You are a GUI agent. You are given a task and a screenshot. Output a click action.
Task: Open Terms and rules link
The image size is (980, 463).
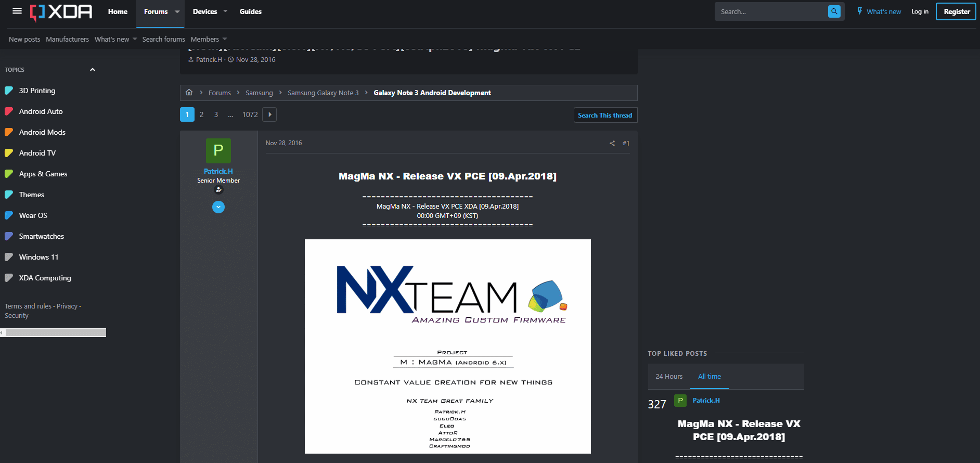[x=28, y=306]
